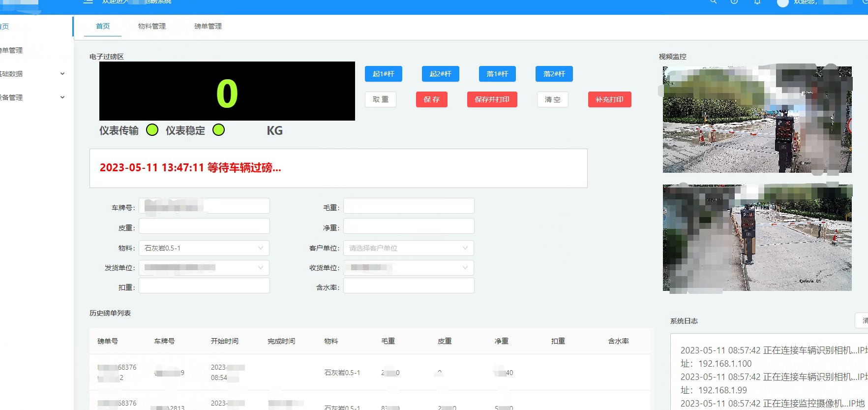Click the 净重 table column header
Screen dimensions: 868x410
coord(502,341)
